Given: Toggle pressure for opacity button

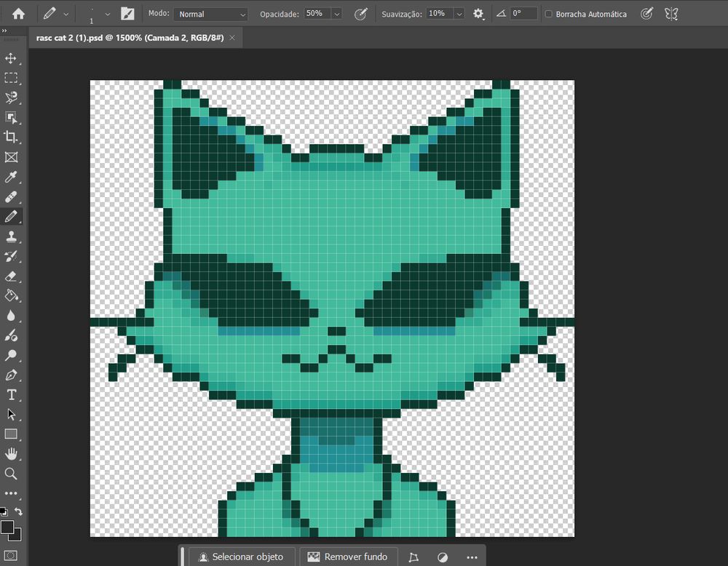Looking at the screenshot, I should point(360,14).
